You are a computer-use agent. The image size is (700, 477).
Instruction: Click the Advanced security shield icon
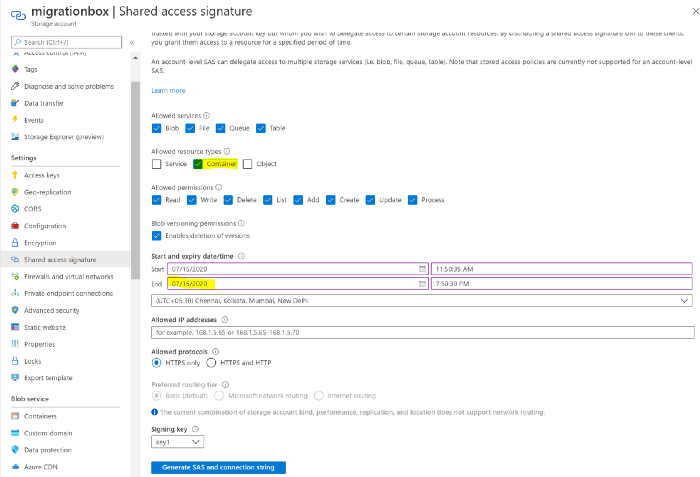point(15,310)
